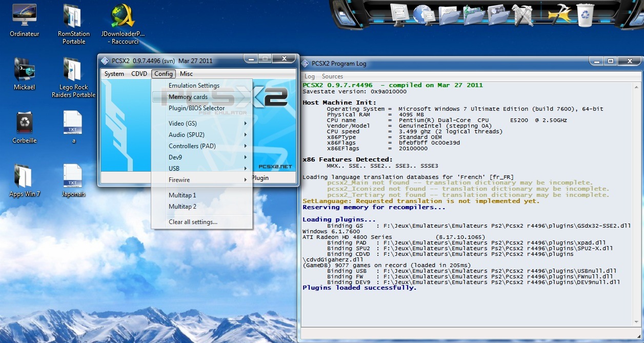Choose Emulation Settings from Config menu
Screen dimensions: 644x343
pyautogui.click(x=202, y=86)
